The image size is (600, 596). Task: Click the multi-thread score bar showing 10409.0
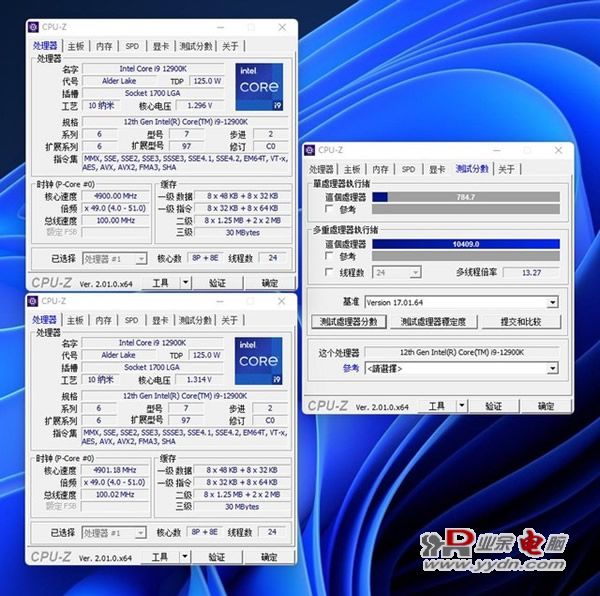click(466, 244)
